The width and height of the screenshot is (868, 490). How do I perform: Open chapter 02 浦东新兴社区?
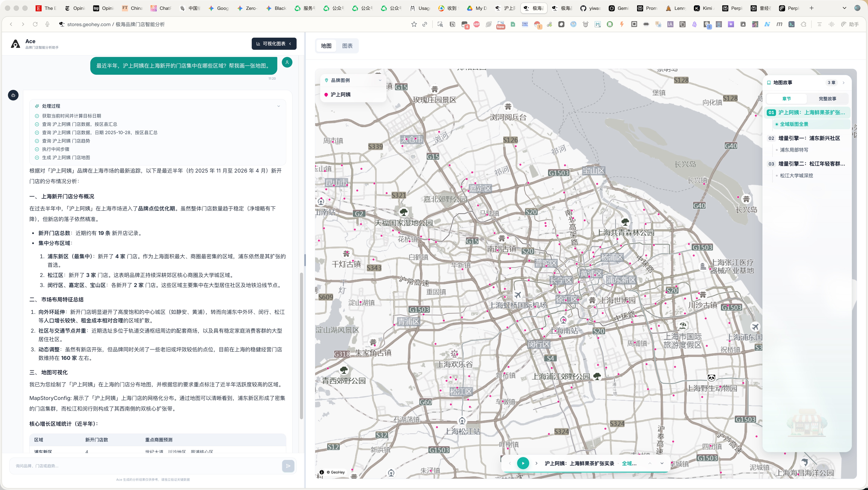click(809, 138)
